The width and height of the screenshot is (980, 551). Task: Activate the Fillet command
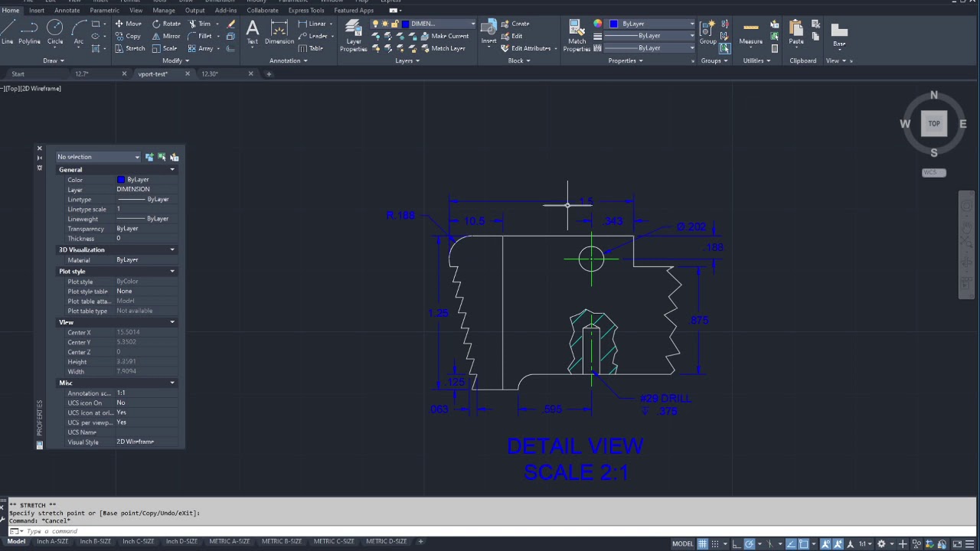(201, 36)
